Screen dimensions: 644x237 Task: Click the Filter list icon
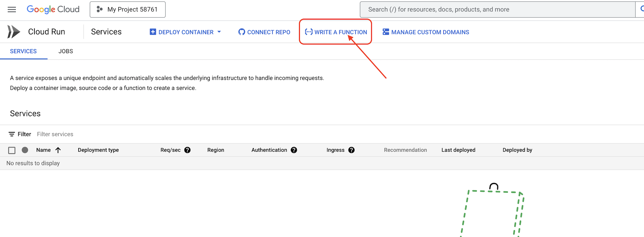(x=12, y=134)
